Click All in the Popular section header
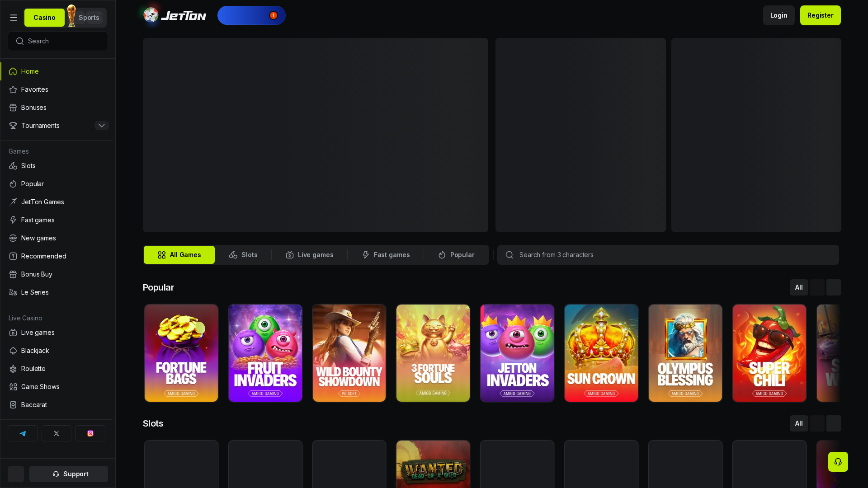Screen dimensions: 868x488 tap(799, 287)
